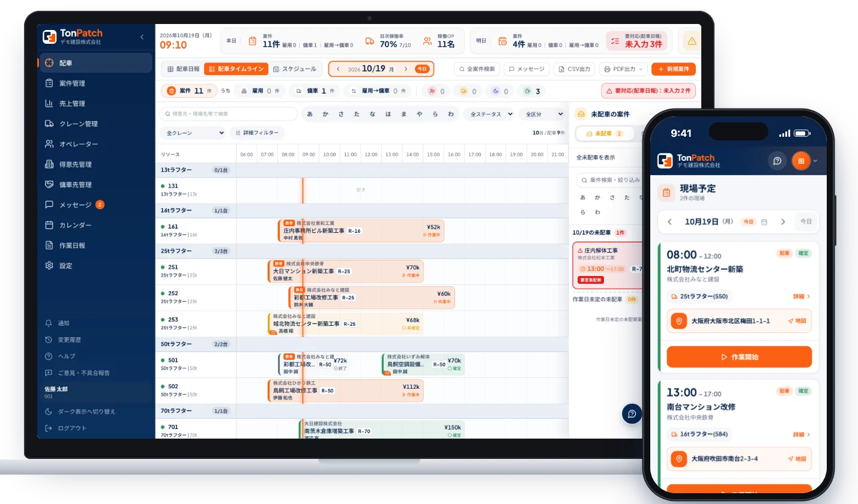Click the 全案件検索 button

[477, 69]
